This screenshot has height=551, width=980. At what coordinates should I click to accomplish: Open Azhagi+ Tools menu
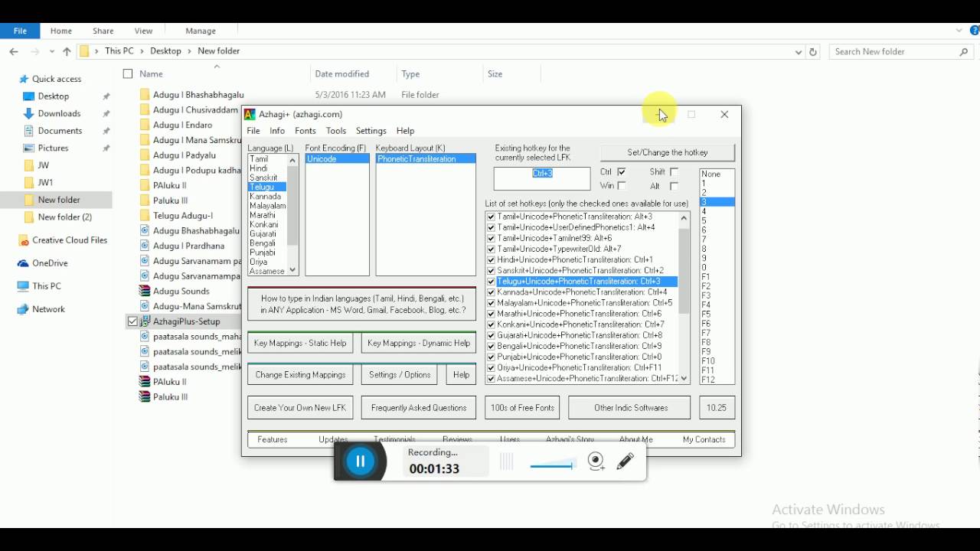(x=336, y=131)
